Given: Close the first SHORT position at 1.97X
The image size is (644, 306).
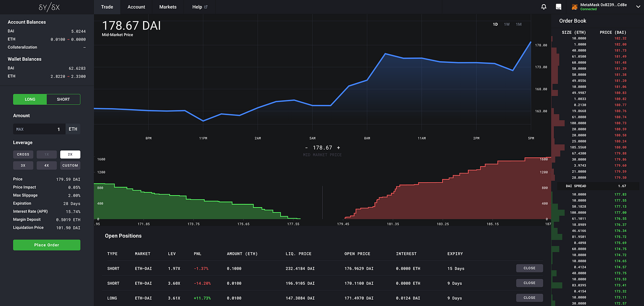Looking at the screenshot, I should tap(529, 268).
